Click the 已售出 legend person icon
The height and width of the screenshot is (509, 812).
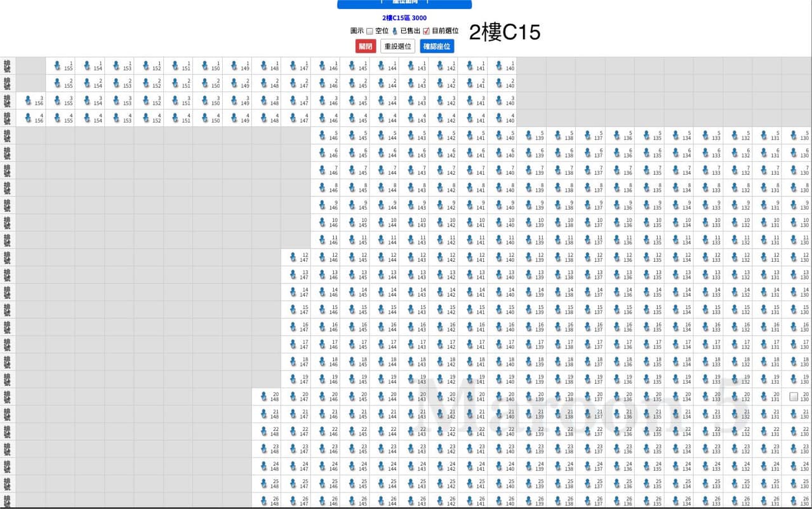click(395, 31)
